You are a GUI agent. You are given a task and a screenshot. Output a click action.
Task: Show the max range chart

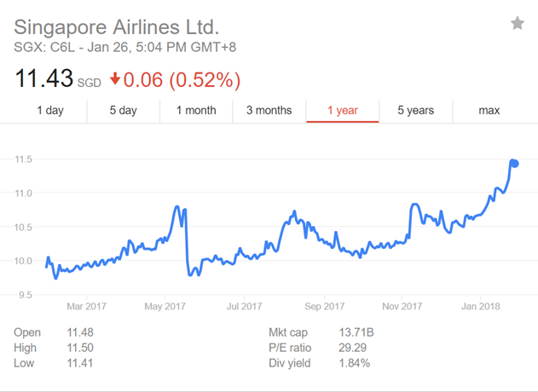click(x=489, y=110)
